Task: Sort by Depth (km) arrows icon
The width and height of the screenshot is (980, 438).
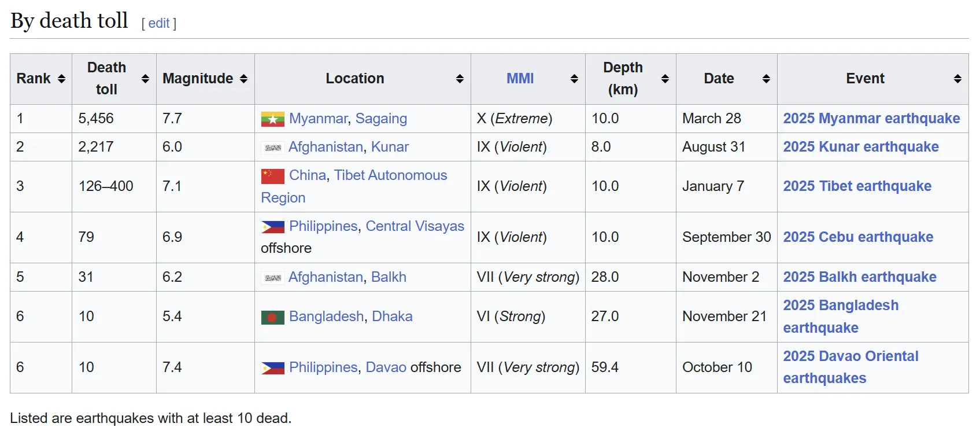Action: tap(665, 79)
